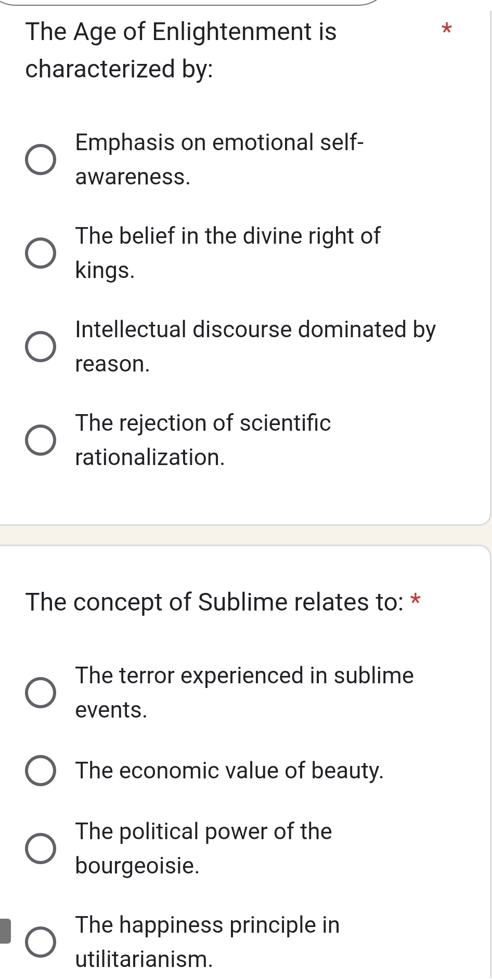This screenshot has width=492, height=980.
Task: Click the gray feedback tab on left edge
Action: [x=5, y=931]
